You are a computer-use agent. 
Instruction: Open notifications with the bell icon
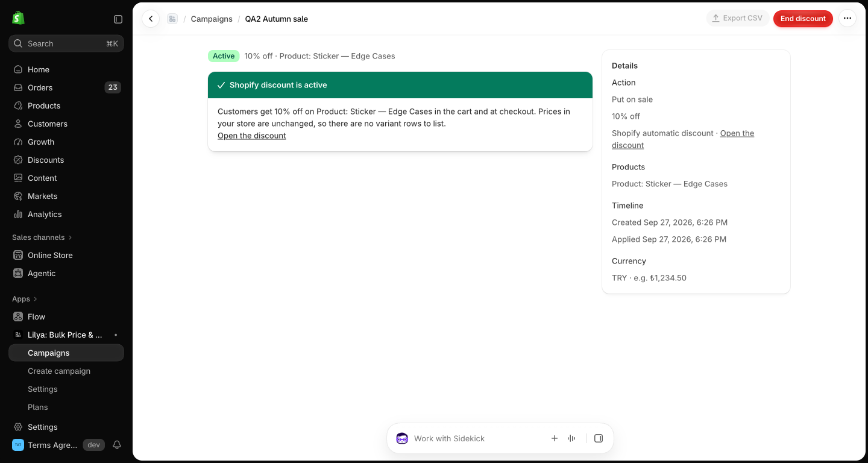click(117, 445)
